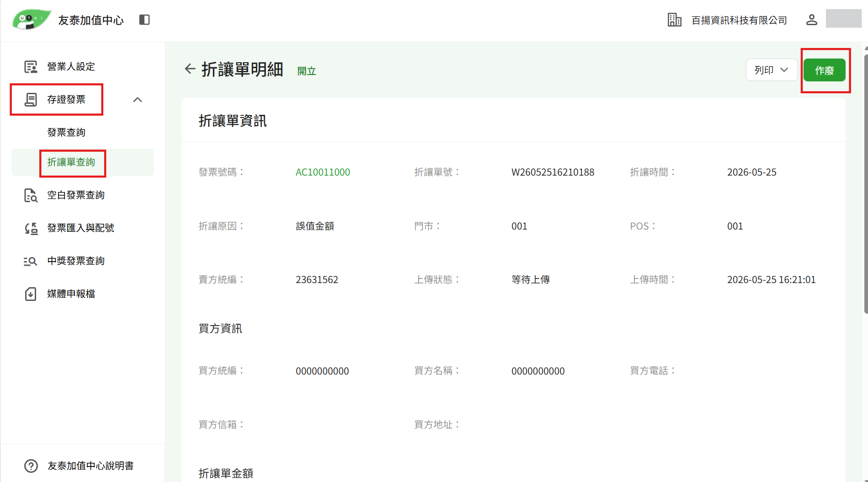Select 發票查詢 menu item
Viewport: 868px width, 482px height.
[66, 133]
